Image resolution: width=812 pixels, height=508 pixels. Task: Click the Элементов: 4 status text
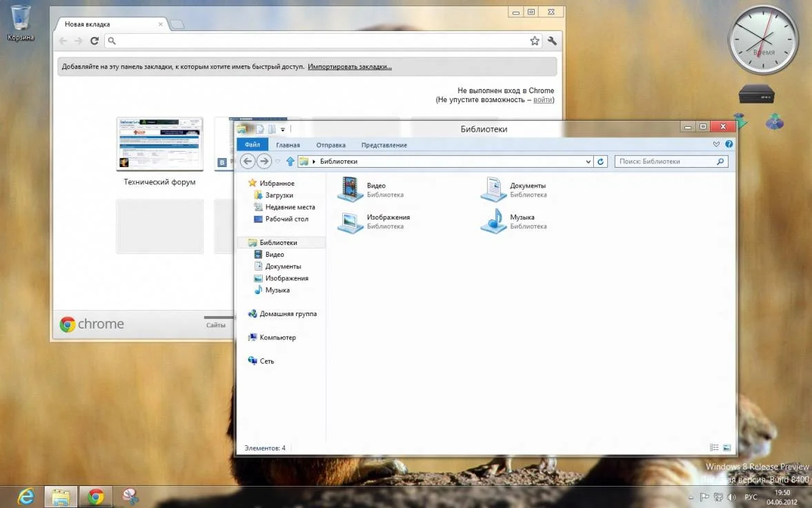(265, 448)
